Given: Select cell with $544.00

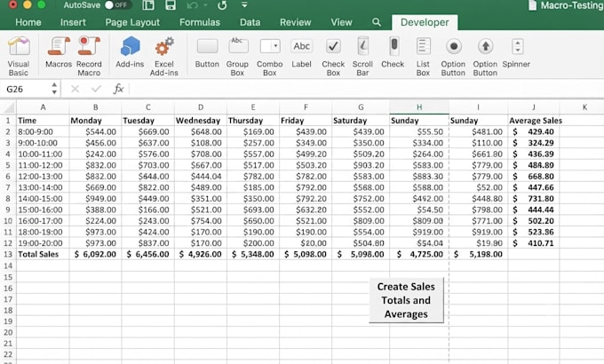Looking at the screenshot, I should coord(95,131).
